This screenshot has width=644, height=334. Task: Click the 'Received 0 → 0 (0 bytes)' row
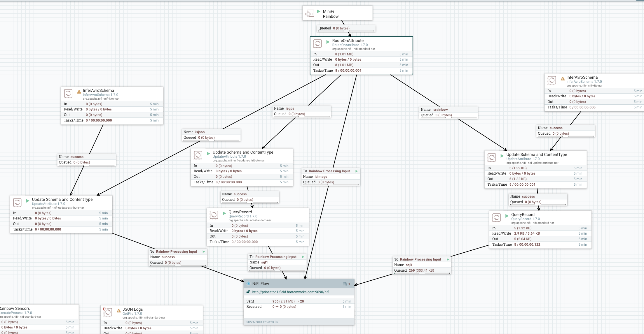[x=299, y=307]
